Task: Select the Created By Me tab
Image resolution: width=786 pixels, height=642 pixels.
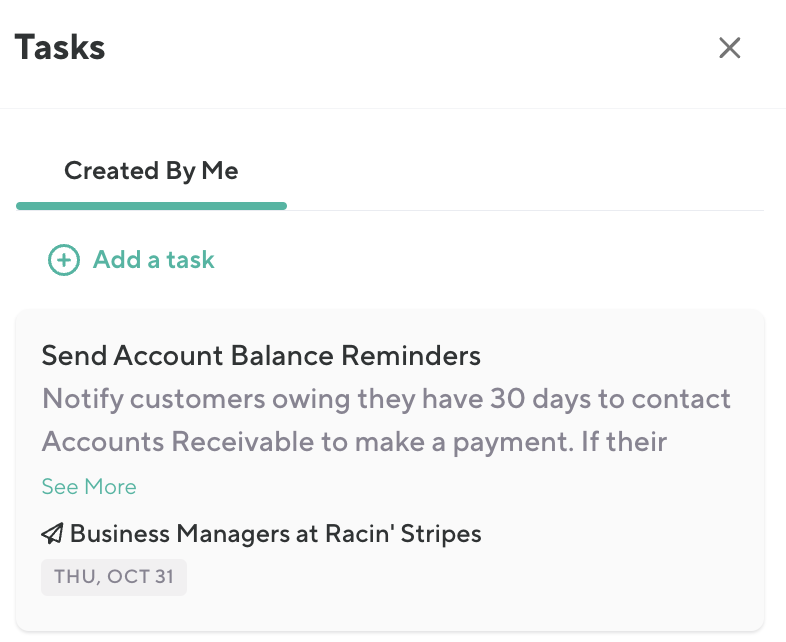Action: [151, 171]
